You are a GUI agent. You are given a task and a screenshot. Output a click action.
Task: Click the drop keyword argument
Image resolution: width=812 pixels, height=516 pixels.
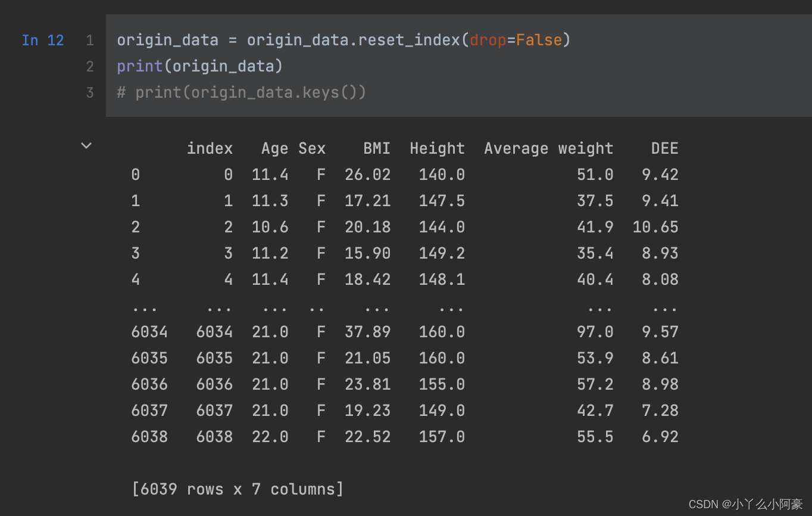pyautogui.click(x=488, y=40)
